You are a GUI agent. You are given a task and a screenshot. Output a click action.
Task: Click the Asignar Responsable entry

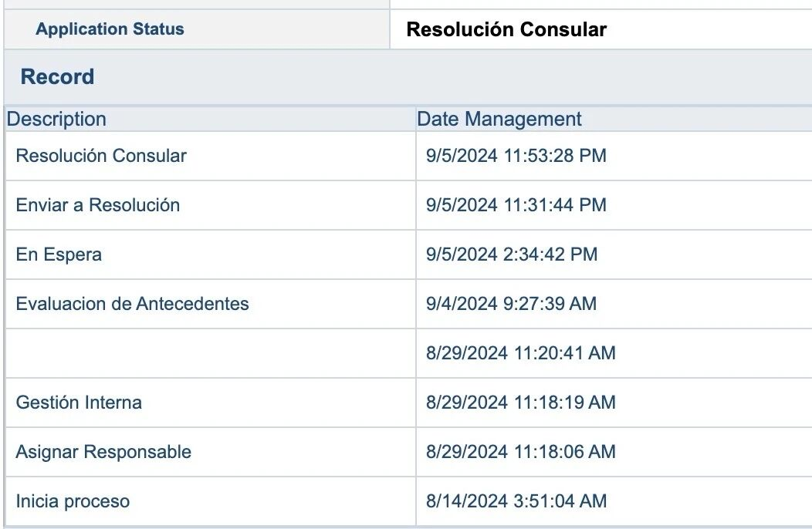coord(103,452)
